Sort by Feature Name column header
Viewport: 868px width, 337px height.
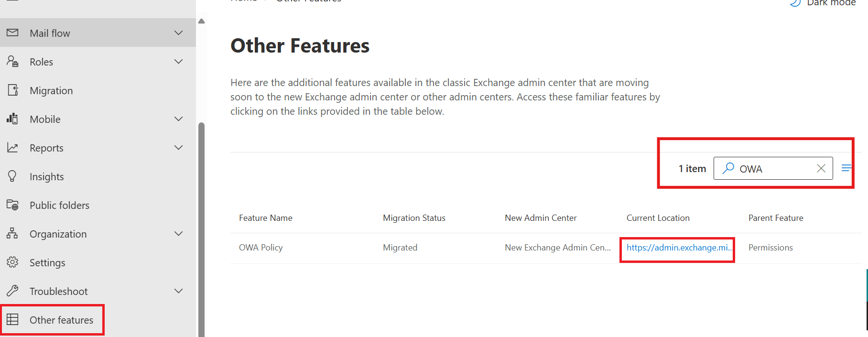tap(266, 218)
